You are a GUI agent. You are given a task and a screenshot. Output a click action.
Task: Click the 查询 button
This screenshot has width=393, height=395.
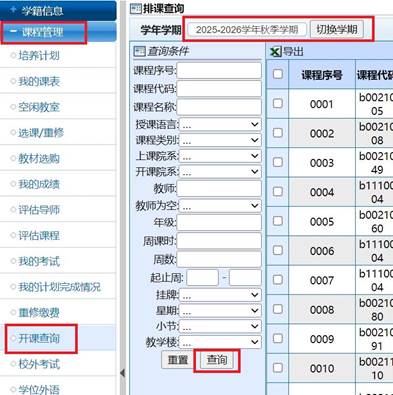click(x=217, y=360)
